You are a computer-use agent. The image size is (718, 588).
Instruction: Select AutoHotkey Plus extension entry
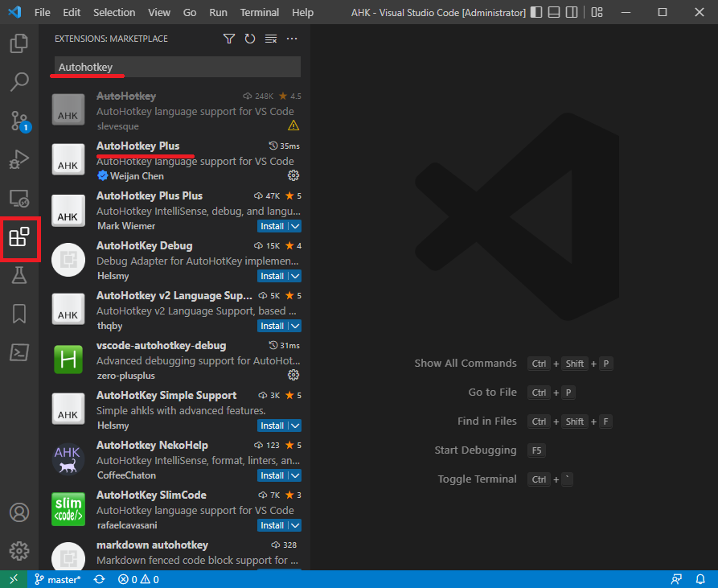[174, 160]
